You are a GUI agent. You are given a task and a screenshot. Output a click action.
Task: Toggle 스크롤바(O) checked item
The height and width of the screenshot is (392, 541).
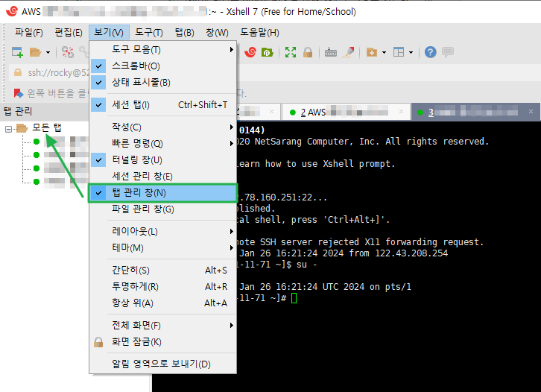click(x=163, y=66)
